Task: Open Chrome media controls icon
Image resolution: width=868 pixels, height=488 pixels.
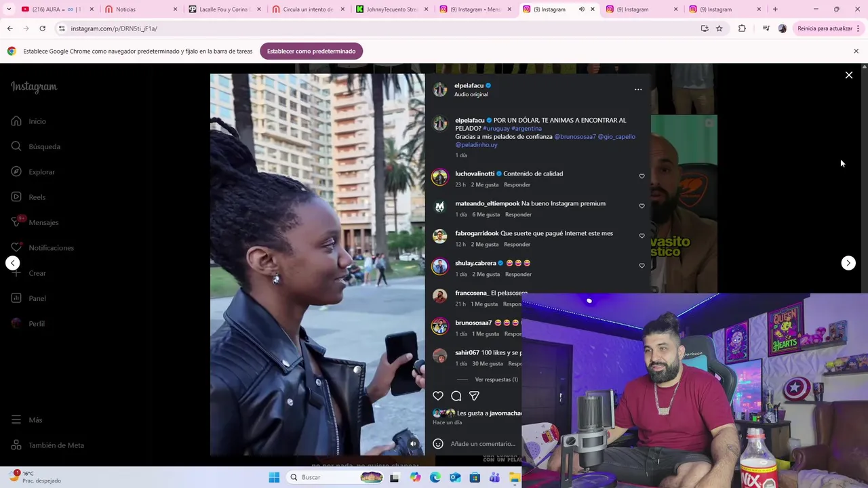Action: point(766,28)
